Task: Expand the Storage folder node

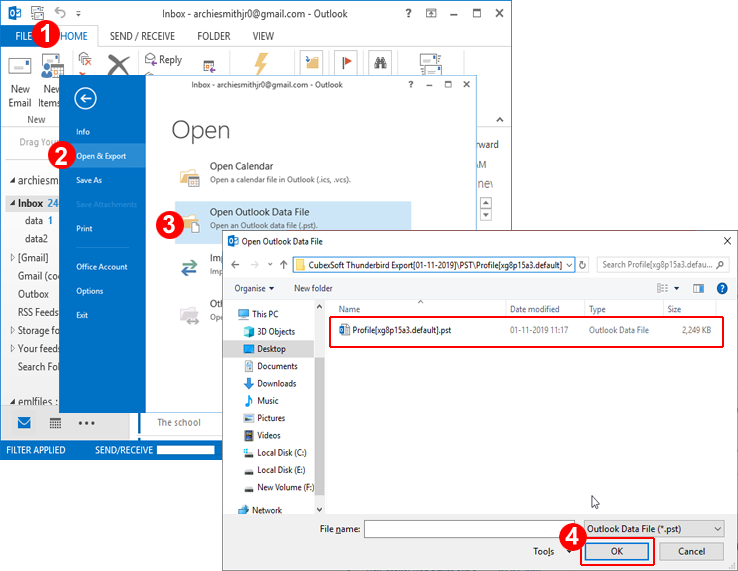Action: [12, 330]
